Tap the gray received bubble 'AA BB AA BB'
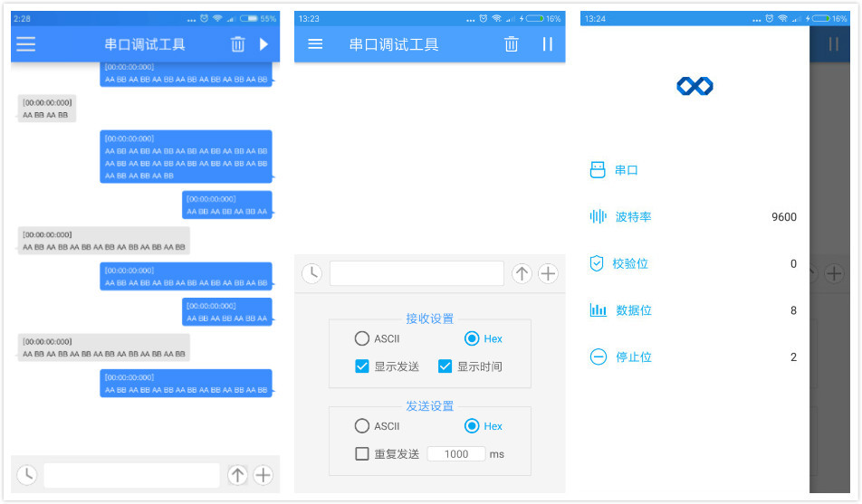The width and height of the screenshot is (862, 504). click(x=47, y=109)
